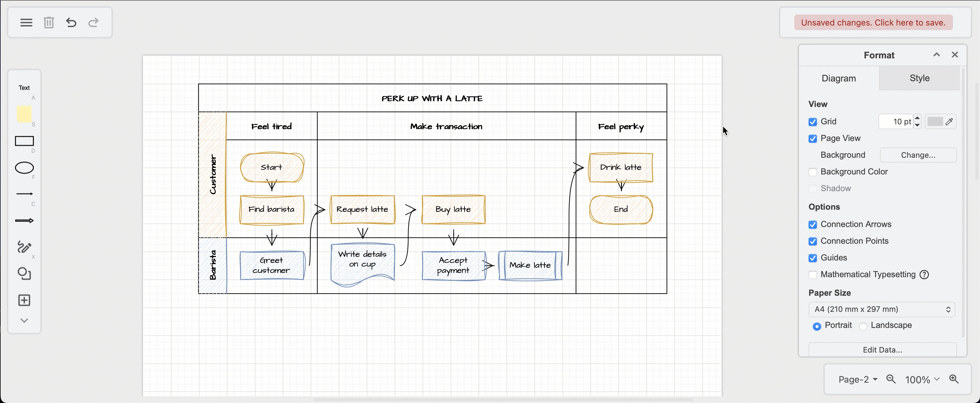Image resolution: width=980 pixels, height=403 pixels.
Task: Disable the Grid checkbox
Action: [x=813, y=121]
